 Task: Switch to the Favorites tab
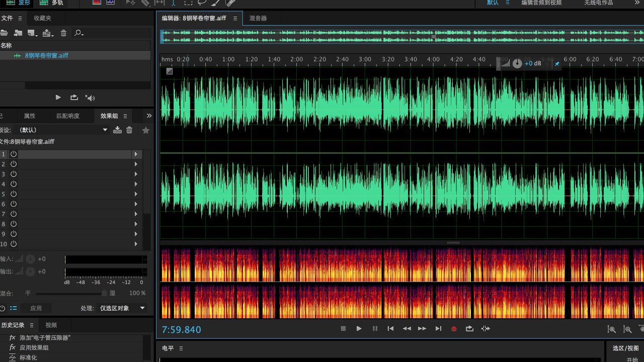[42, 18]
